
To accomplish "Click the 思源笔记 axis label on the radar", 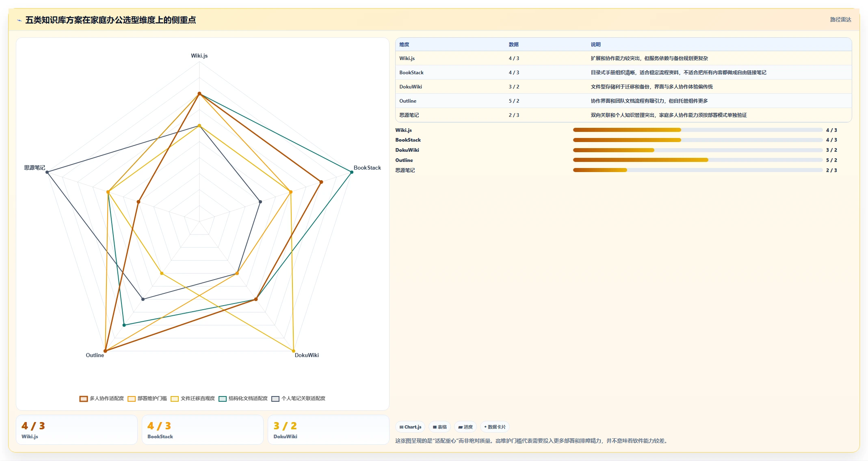I will click(x=35, y=168).
